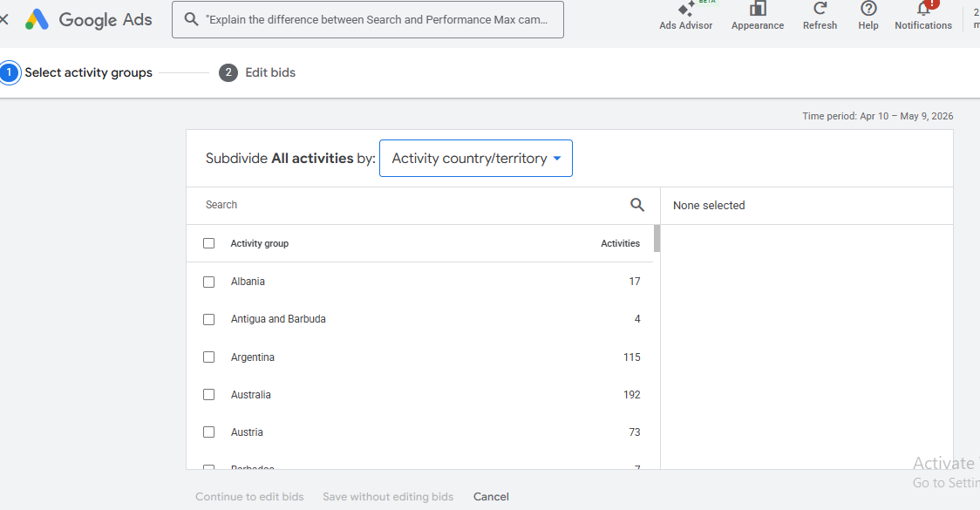Click the Australia row label

[250, 394]
